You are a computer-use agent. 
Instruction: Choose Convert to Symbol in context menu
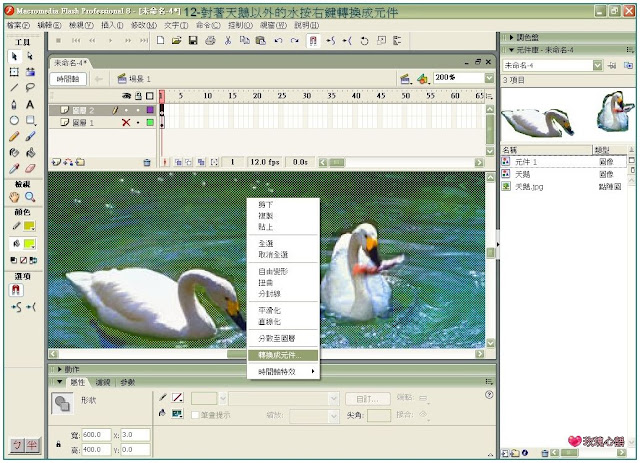coord(283,355)
